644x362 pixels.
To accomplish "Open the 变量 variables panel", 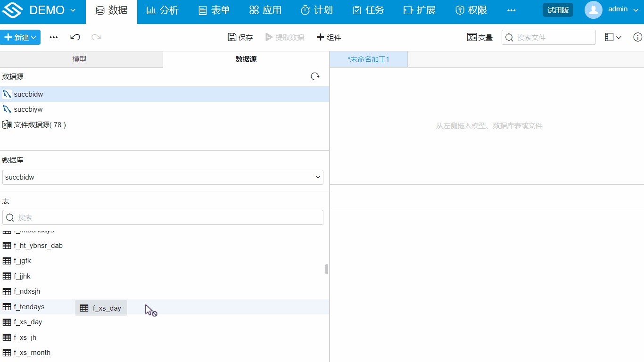I will pos(479,37).
